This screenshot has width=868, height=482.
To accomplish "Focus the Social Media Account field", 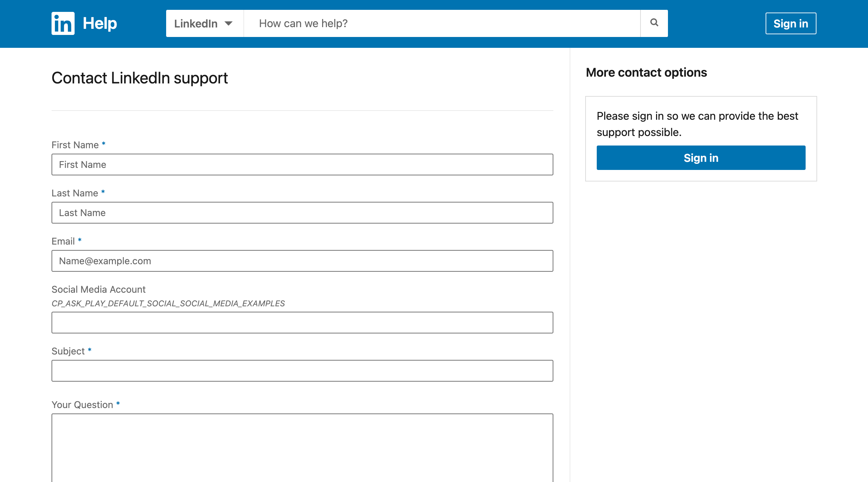I will click(x=302, y=323).
